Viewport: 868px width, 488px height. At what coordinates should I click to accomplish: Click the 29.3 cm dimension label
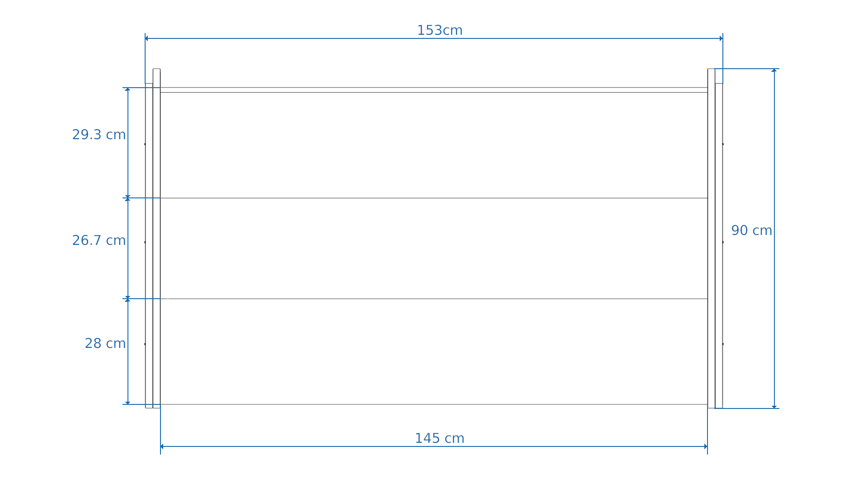click(x=99, y=135)
